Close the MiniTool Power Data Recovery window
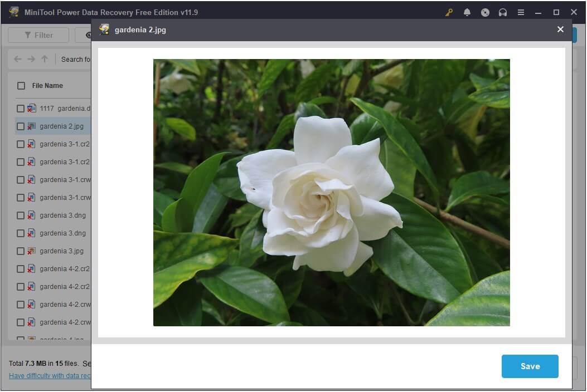The width and height of the screenshot is (587, 392). click(574, 12)
